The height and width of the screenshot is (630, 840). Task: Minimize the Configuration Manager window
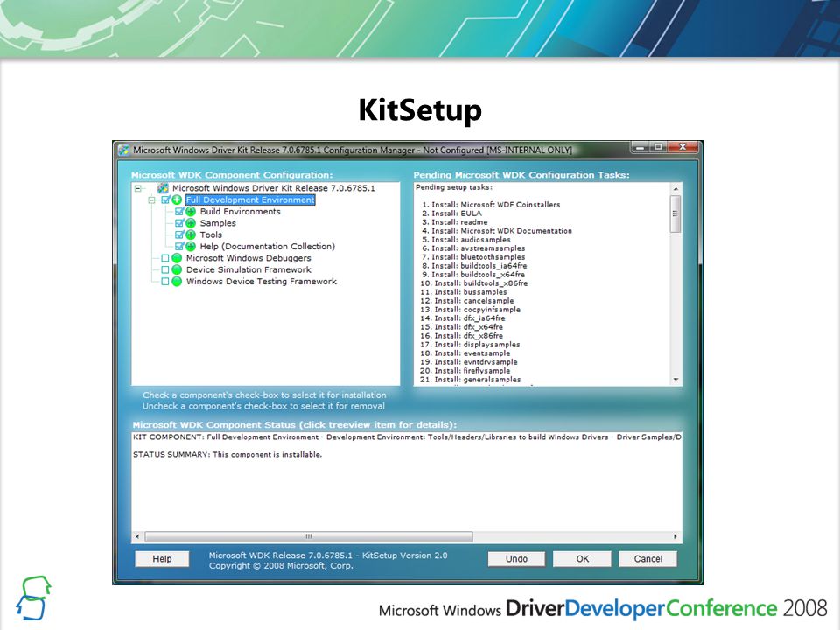click(x=640, y=147)
